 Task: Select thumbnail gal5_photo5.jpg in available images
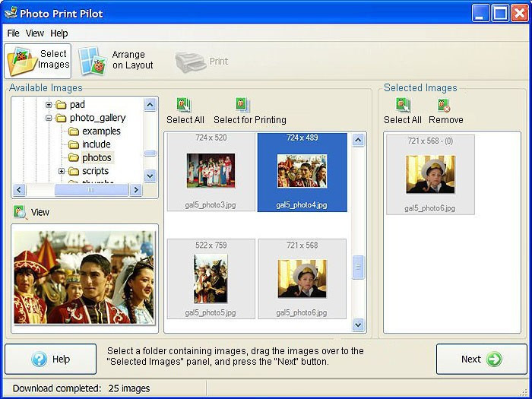[x=211, y=279]
